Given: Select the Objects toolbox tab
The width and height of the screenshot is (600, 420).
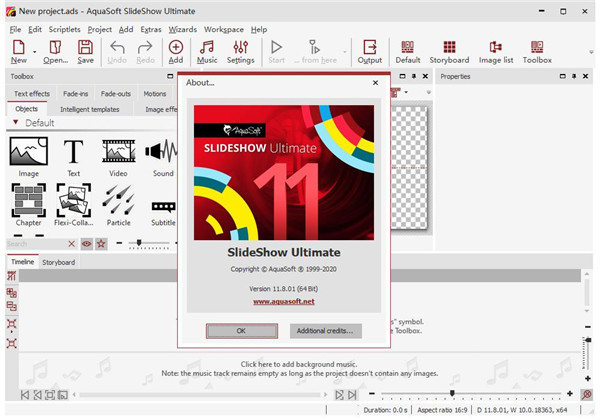Looking at the screenshot, I should [x=26, y=109].
